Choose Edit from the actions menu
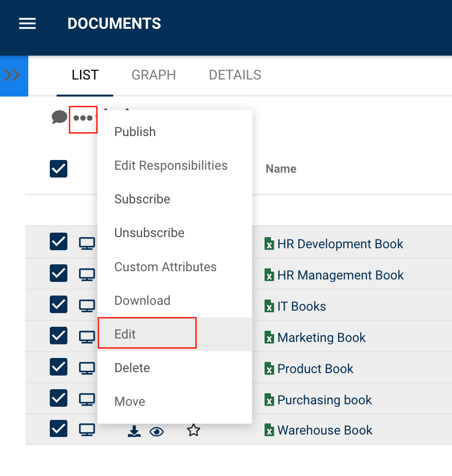Viewport: 452px width, 476px height. (x=125, y=334)
